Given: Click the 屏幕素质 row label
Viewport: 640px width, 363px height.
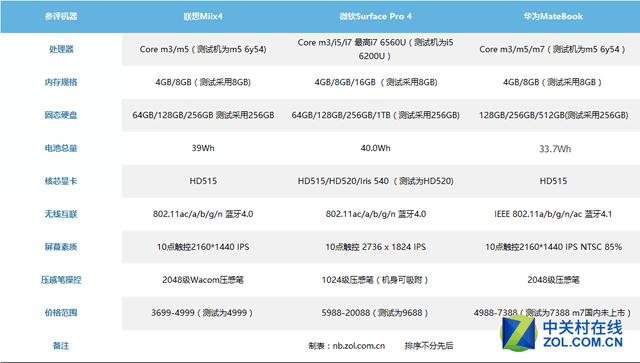Looking at the screenshot, I should tap(61, 247).
